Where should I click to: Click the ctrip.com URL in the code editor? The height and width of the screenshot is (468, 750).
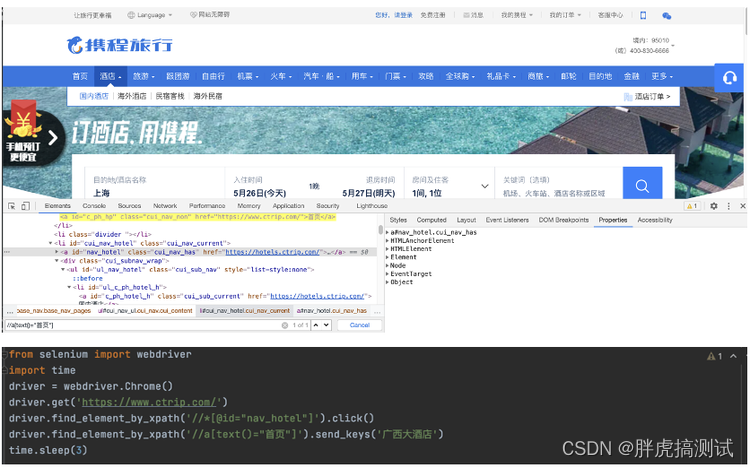click(x=151, y=402)
